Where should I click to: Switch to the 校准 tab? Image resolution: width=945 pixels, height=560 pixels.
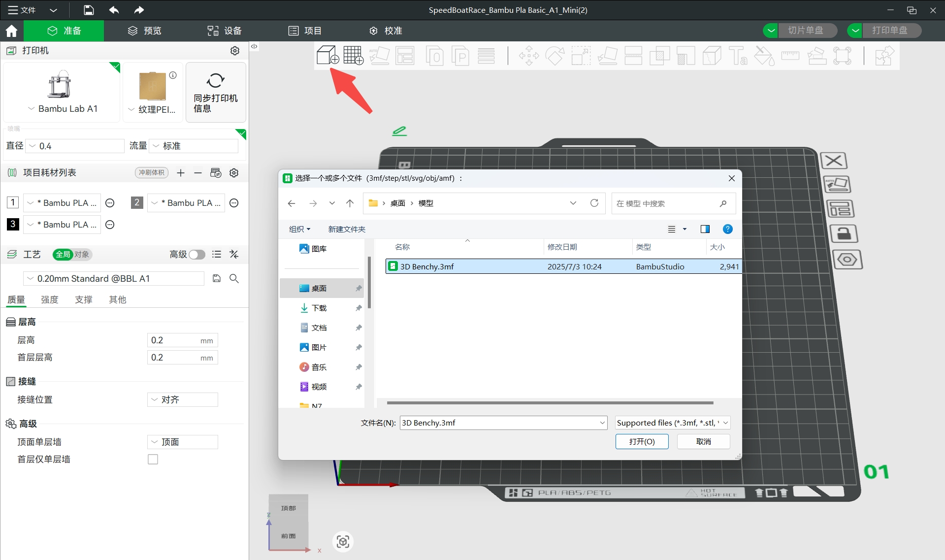pyautogui.click(x=386, y=31)
